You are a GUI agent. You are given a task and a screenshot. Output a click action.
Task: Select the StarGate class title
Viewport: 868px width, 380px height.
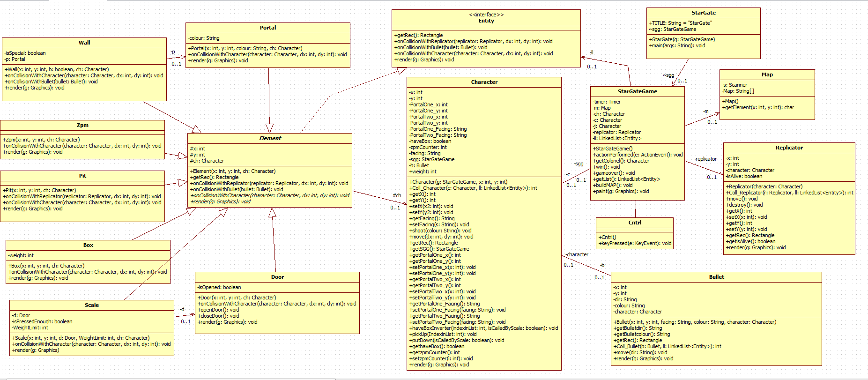click(x=704, y=13)
